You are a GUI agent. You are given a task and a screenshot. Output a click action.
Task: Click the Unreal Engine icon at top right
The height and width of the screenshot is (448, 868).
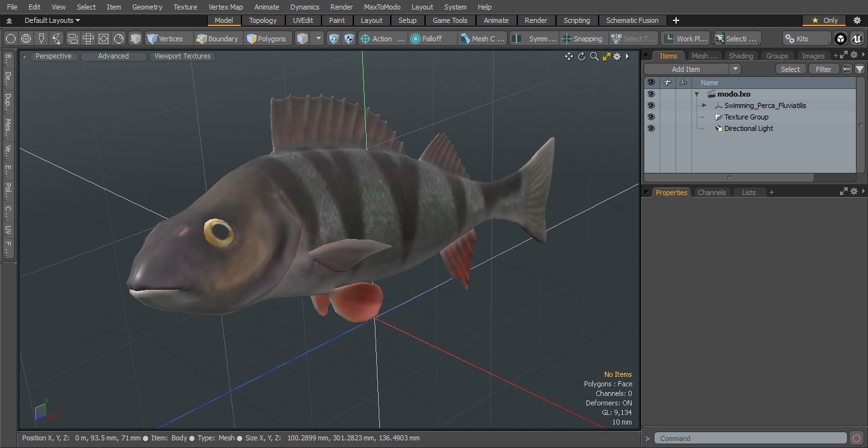click(x=857, y=39)
